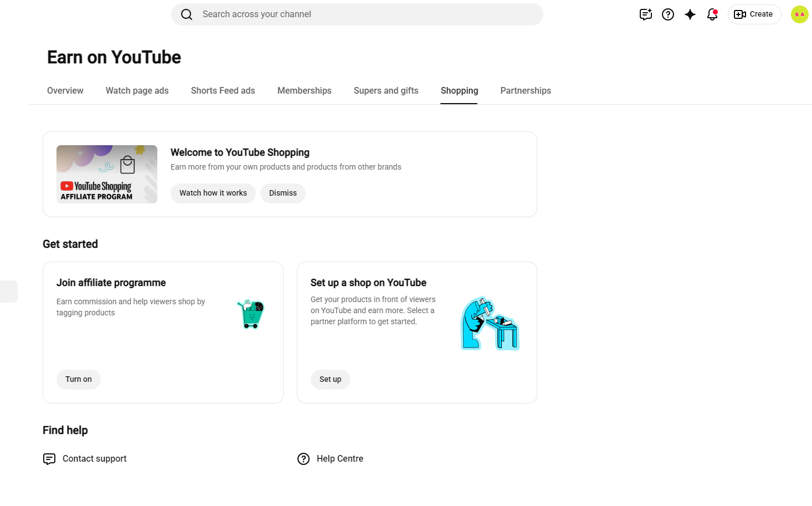Click the Get started section heading
812x506 pixels.
70,244
